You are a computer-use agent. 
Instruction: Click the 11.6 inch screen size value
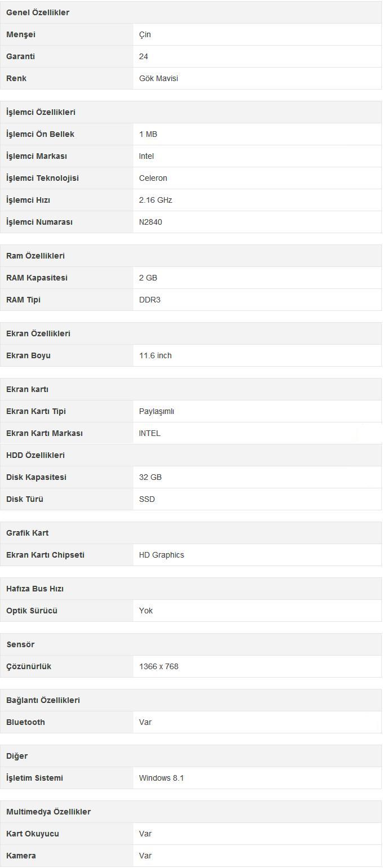point(155,355)
